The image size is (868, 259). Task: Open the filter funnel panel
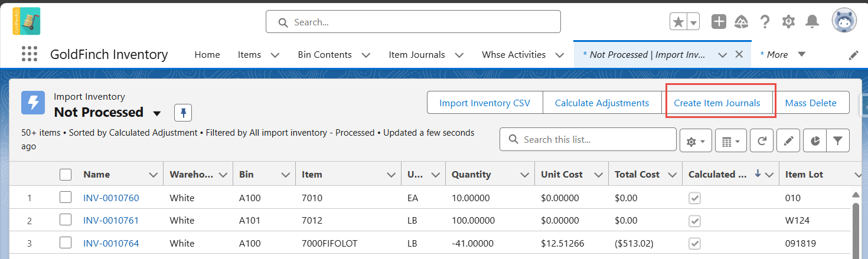837,141
